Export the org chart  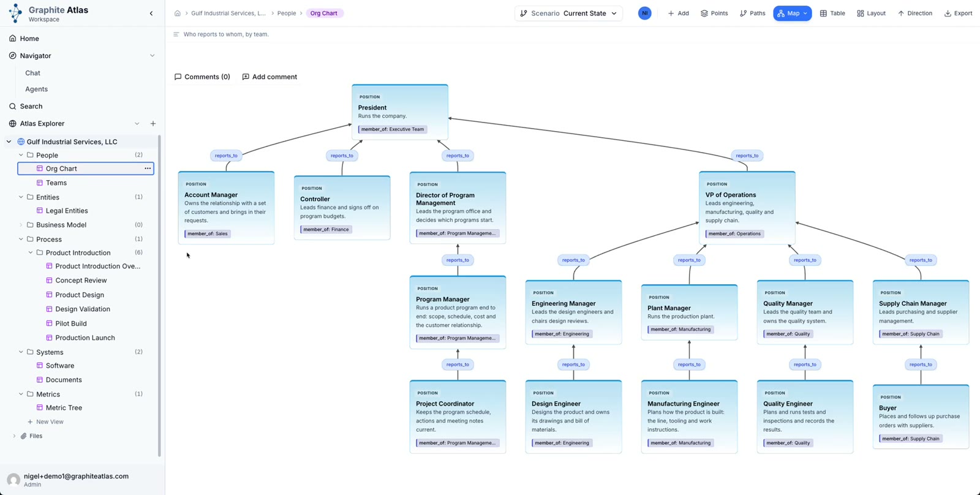click(x=958, y=13)
